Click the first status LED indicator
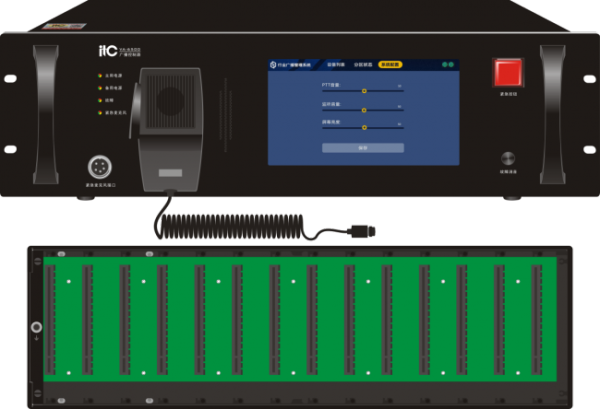The image size is (600, 409). [100, 76]
